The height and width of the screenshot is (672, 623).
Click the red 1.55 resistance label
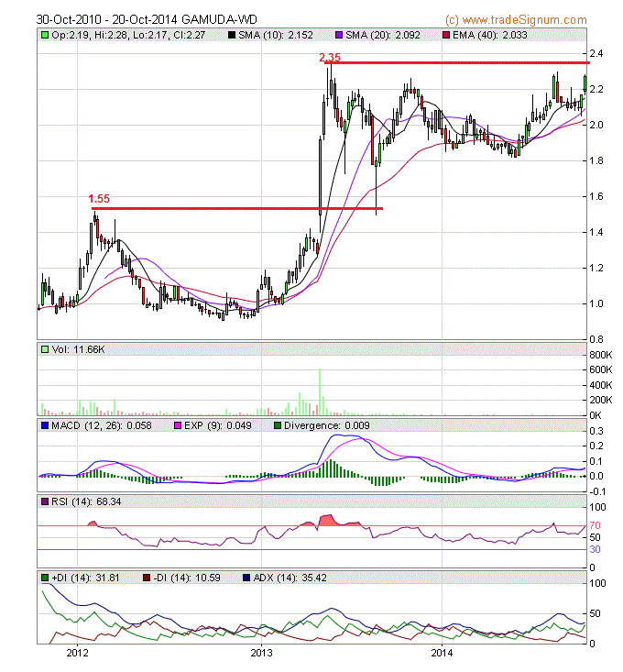99,199
